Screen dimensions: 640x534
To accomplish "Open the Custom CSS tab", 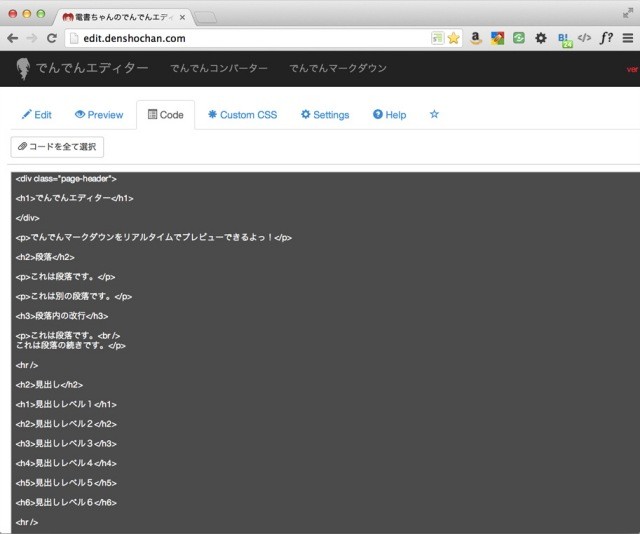I will (242, 115).
